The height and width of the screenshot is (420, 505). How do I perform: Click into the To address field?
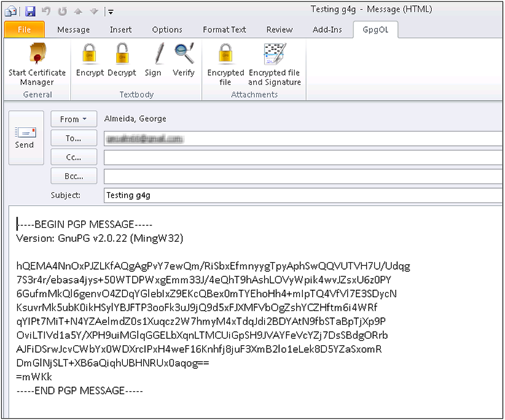(x=302, y=139)
